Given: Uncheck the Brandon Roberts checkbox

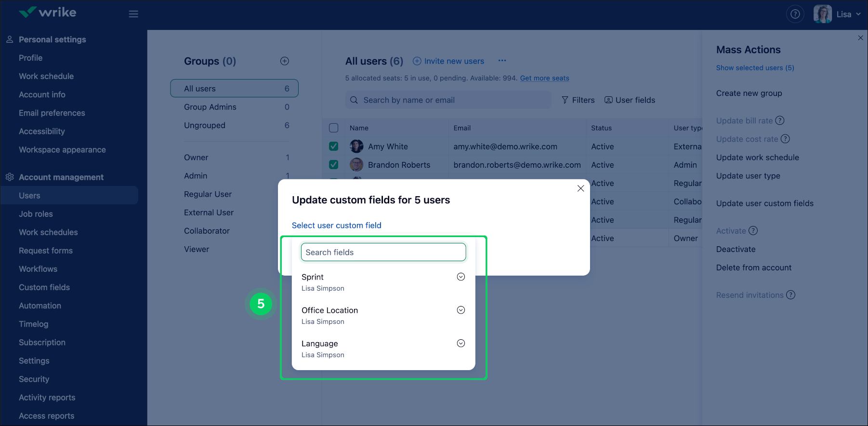Looking at the screenshot, I should (333, 165).
